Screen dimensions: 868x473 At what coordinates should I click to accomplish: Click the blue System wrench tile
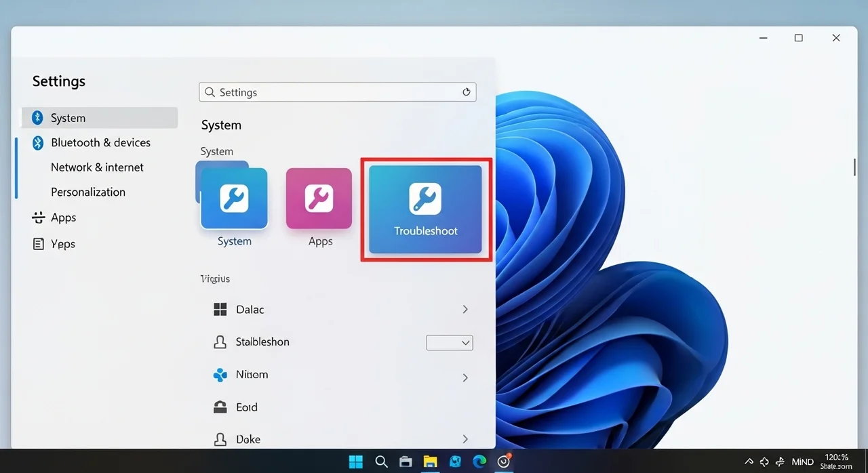[x=234, y=199]
